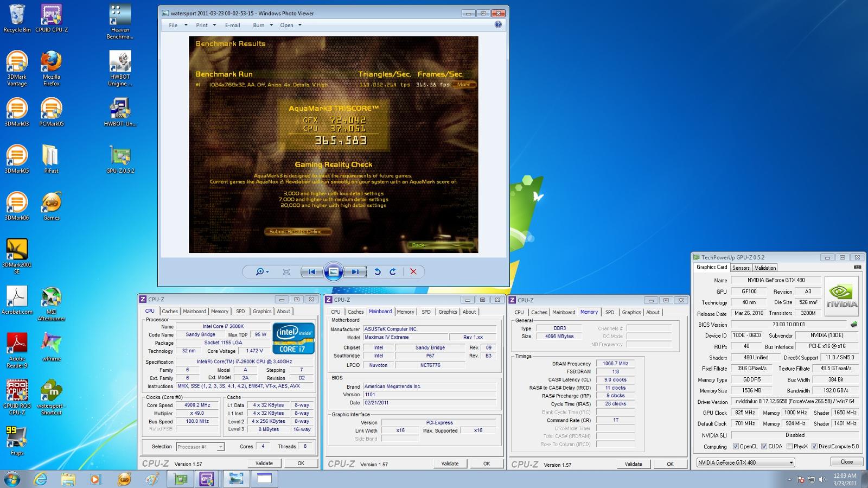
Task: Open PCMark05 desktop icon
Action: point(52,112)
